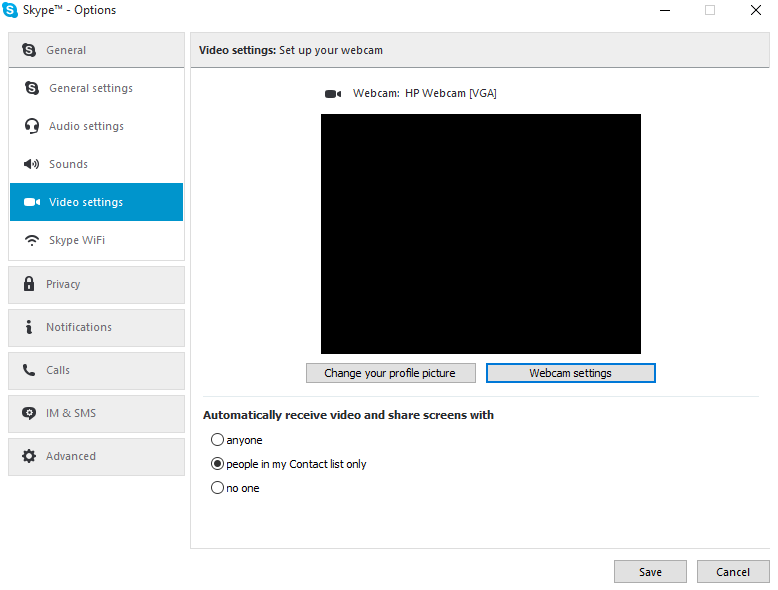
Task: Switch to the Sounds page
Action: (x=96, y=164)
